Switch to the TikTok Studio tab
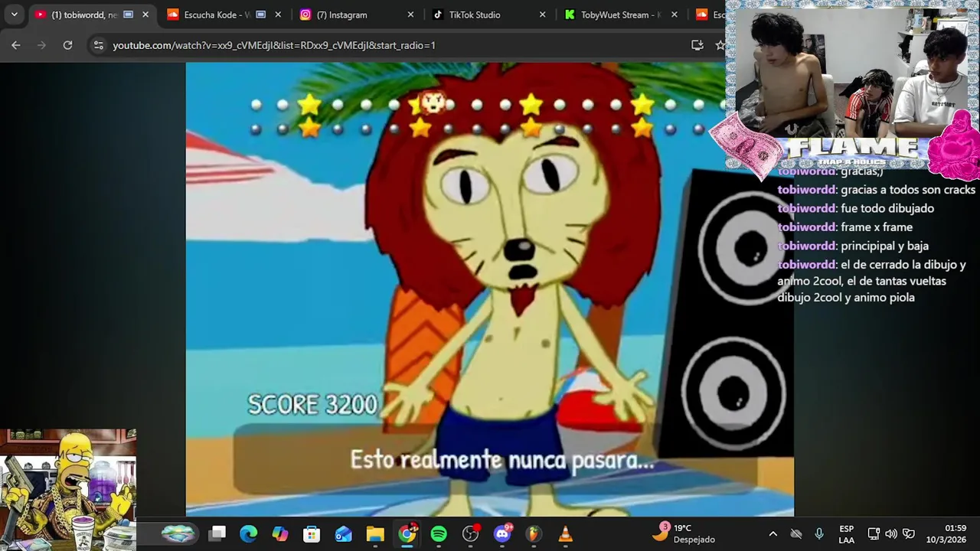The width and height of the screenshot is (980, 551). [490, 15]
